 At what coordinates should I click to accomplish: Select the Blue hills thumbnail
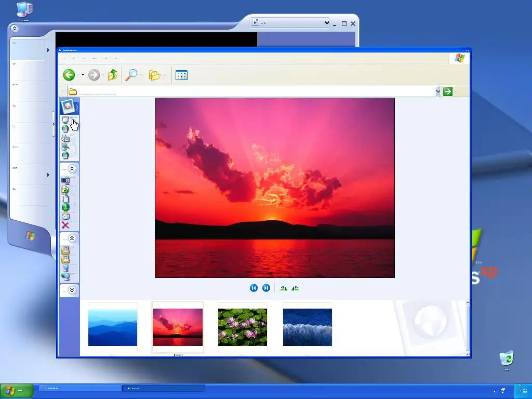point(113,327)
